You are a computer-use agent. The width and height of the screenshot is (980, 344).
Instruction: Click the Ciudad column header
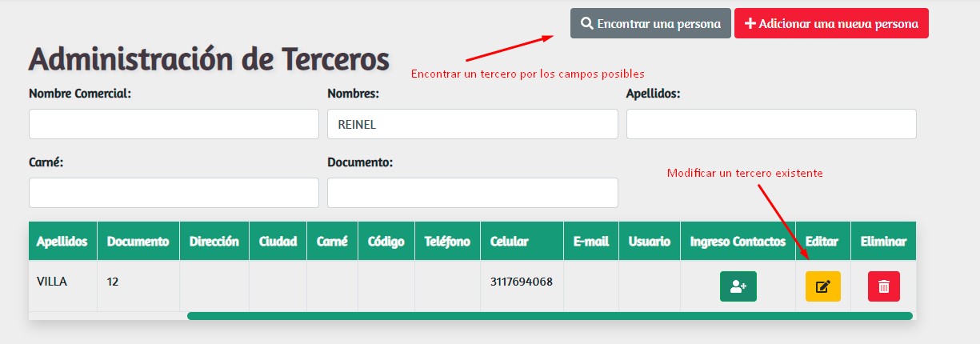[x=278, y=242]
